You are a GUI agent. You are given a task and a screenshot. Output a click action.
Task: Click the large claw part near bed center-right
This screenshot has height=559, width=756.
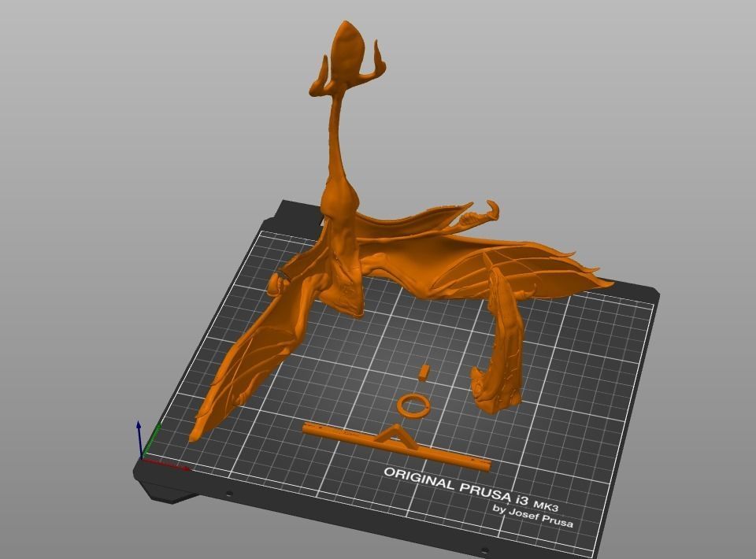point(492,346)
